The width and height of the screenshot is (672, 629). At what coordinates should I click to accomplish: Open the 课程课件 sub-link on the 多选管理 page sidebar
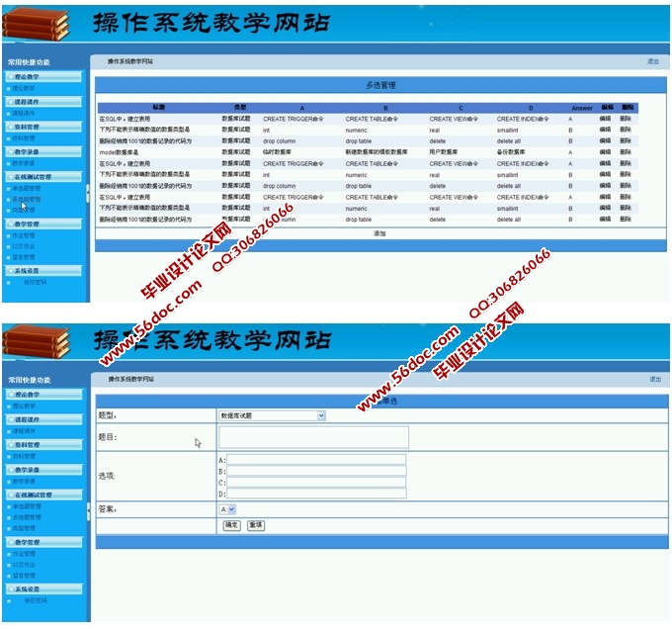[24, 113]
